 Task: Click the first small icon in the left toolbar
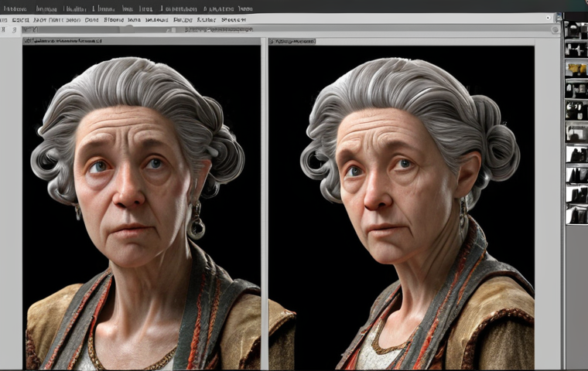(4, 29)
